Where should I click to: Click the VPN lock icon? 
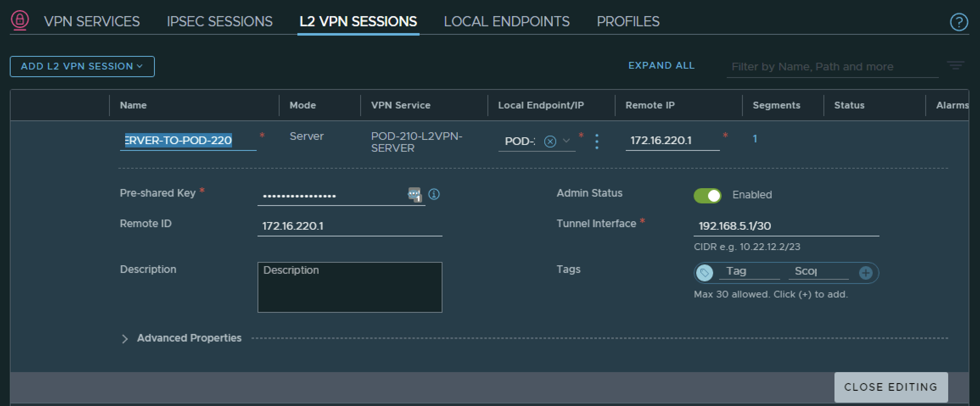[20, 20]
